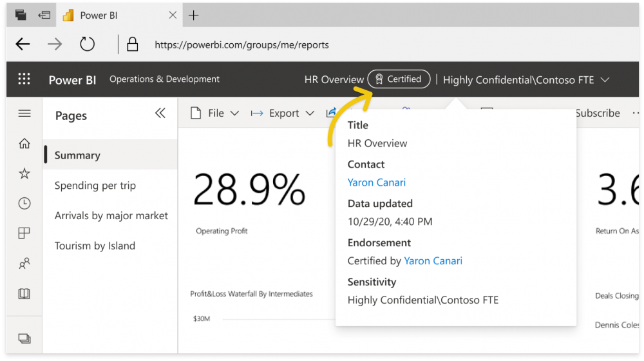This screenshot has width=644, height=361.
Task: Collapse the Pages pane
Action: 160,113
